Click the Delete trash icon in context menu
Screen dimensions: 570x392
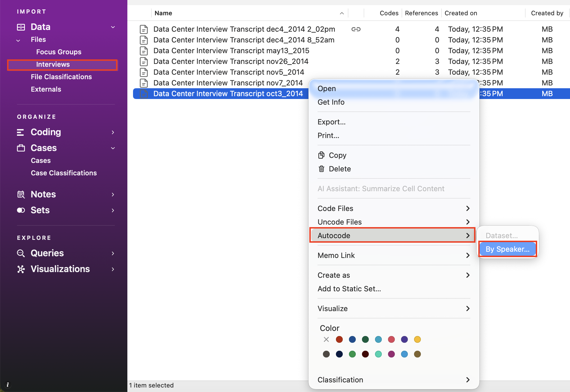coord(321,169)
